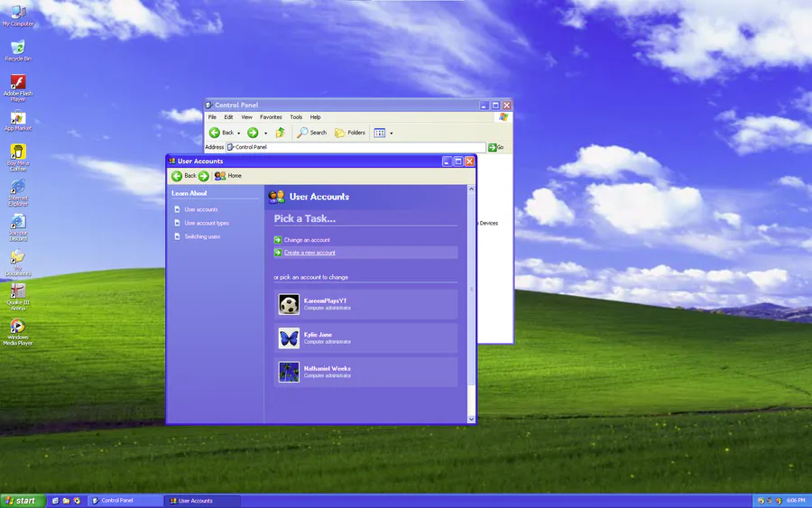
Task: Click green Forward arrow in User Accounts window
Action: [x=204, y=176]
